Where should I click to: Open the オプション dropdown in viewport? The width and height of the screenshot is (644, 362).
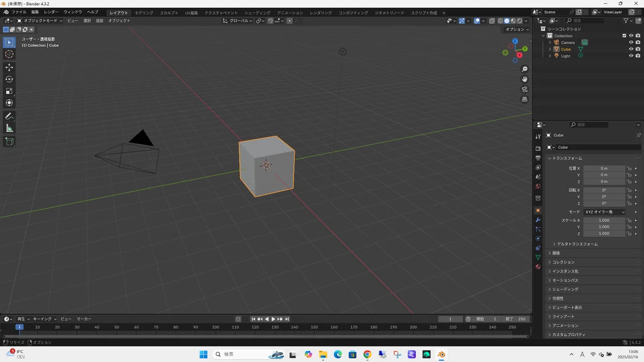click(517, 29)
